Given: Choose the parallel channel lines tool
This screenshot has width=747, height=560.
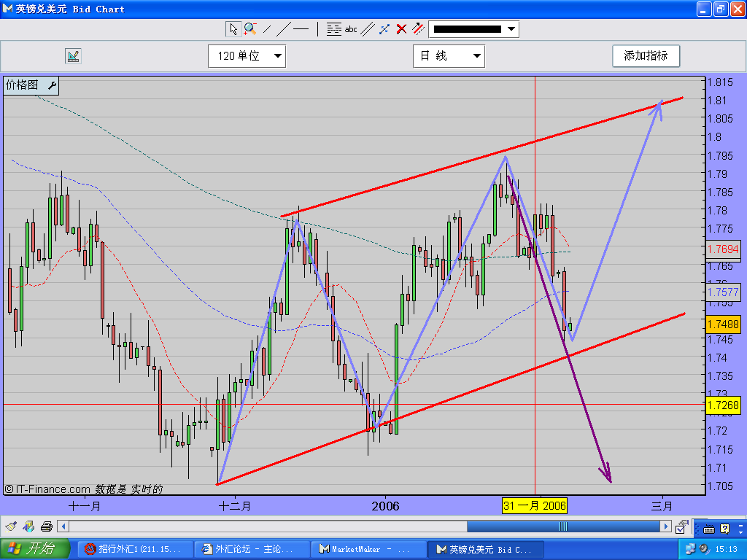Looking at the screenshot, I should pos(368,29).
